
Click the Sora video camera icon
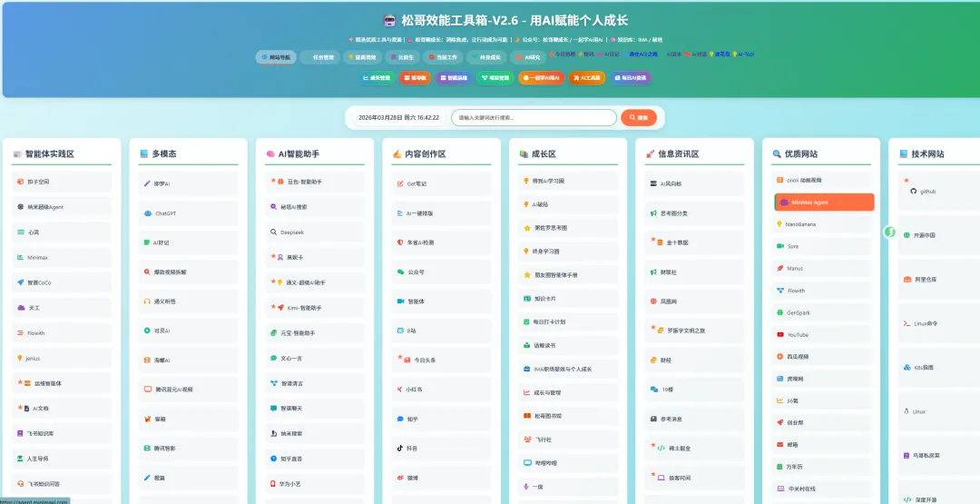pos(780,246)
